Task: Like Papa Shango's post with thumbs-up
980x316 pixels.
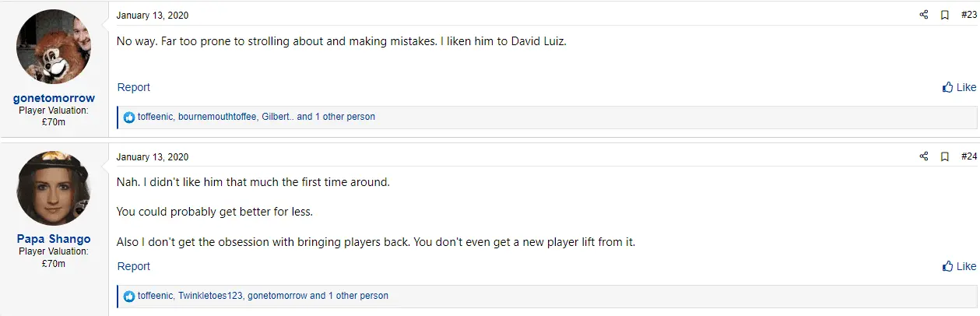Action: [959, 266]
